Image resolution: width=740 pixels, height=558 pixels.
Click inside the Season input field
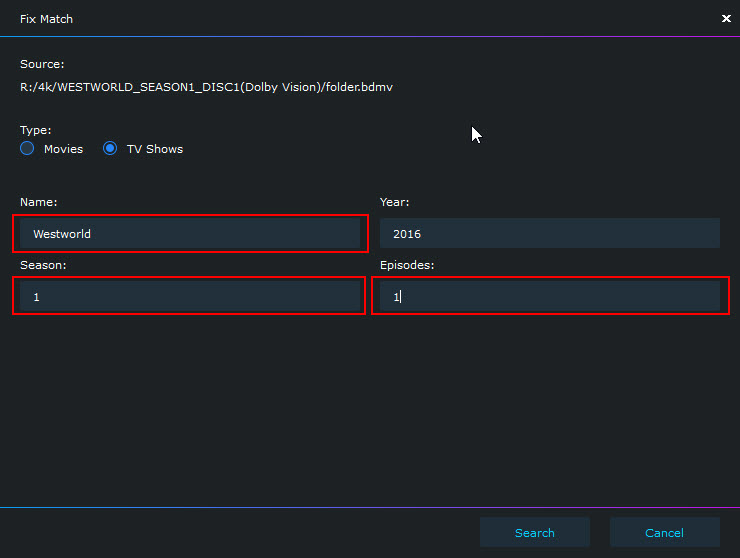click(189, 296)
